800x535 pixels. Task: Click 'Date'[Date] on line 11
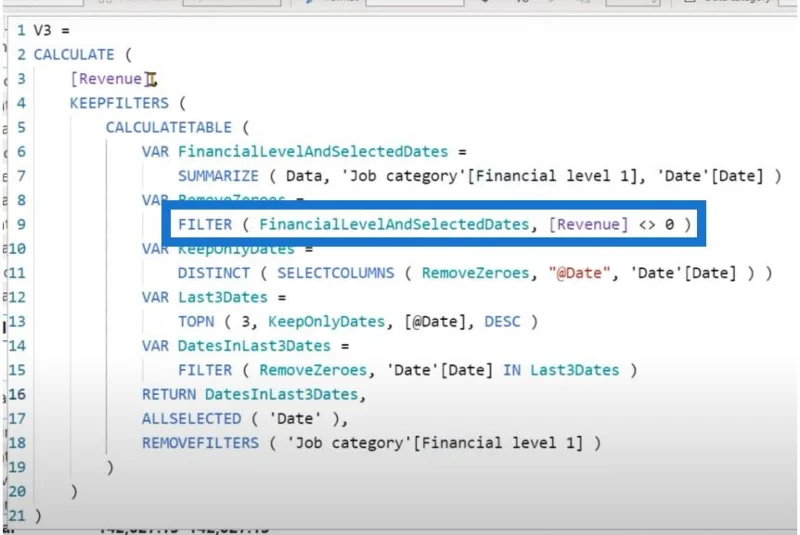pos(684,273)
